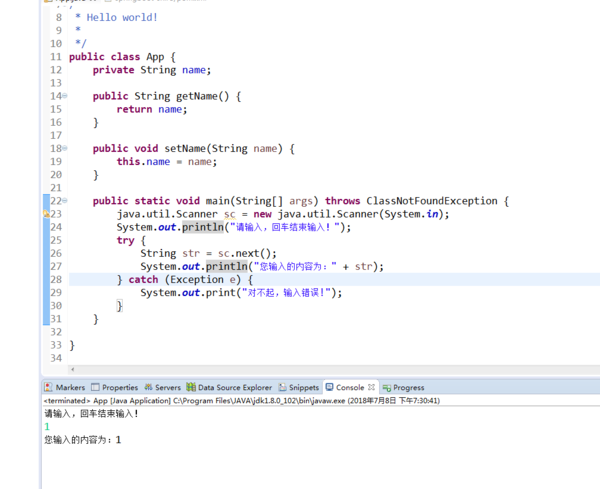This screenshot has width=600, height=489.
Task: Open the Markers tab
Action: 65,387
